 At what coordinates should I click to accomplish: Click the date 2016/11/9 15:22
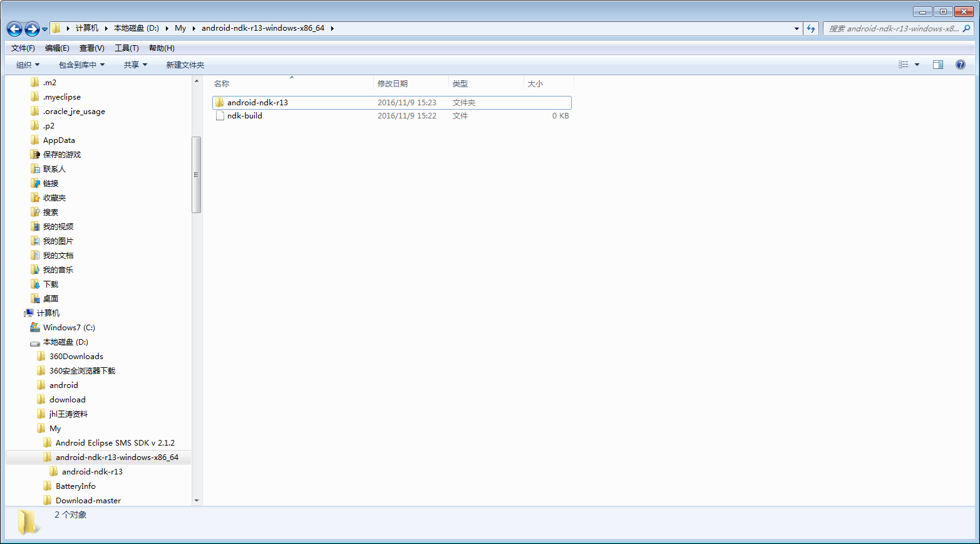(407, 115)
